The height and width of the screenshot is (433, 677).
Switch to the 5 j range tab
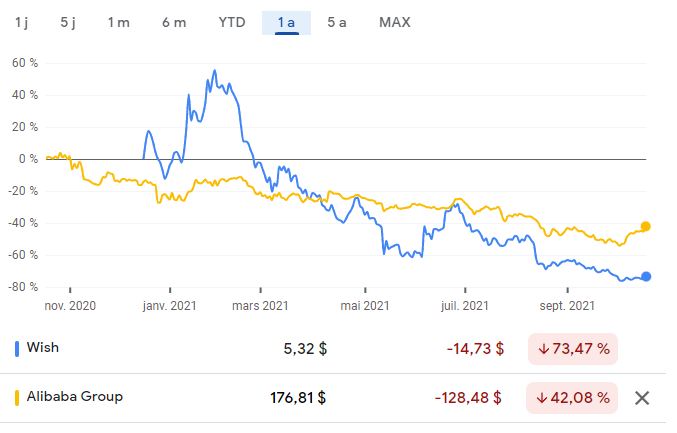[68, 22]
